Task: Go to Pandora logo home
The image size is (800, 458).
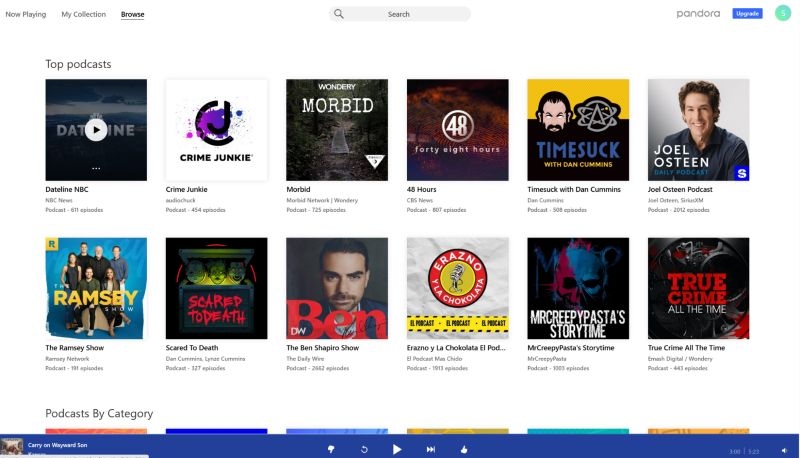Action: 698,13
